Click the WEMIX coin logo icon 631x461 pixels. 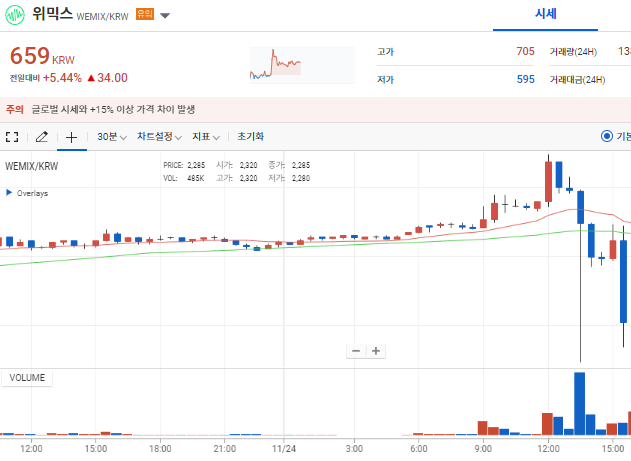[15, 15]
